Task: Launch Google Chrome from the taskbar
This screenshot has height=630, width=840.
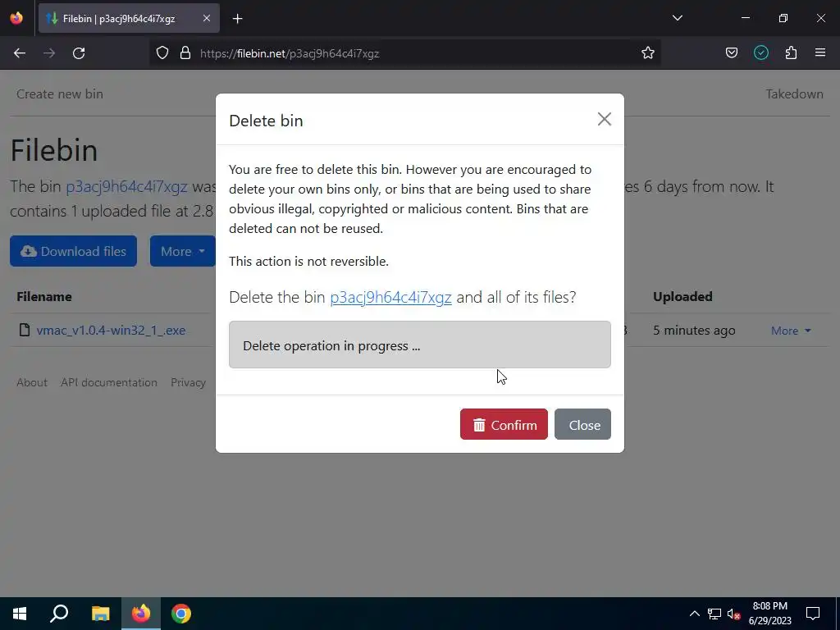Action: [x=181, y=614]
